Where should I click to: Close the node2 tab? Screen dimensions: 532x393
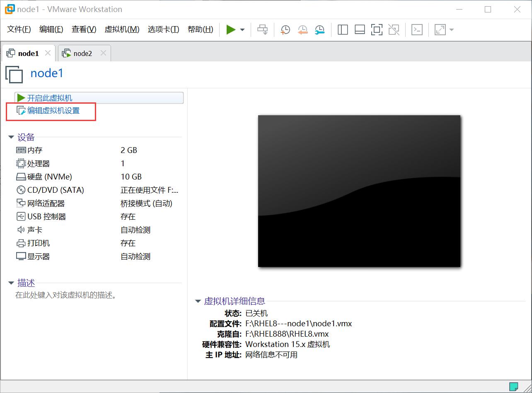tap(103, 53)
